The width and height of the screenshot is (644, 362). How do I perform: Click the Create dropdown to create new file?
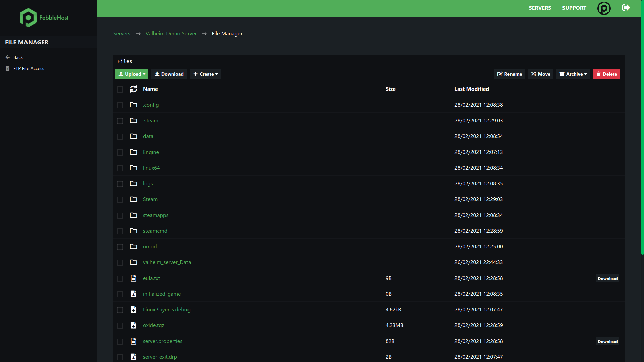(206, 74)
